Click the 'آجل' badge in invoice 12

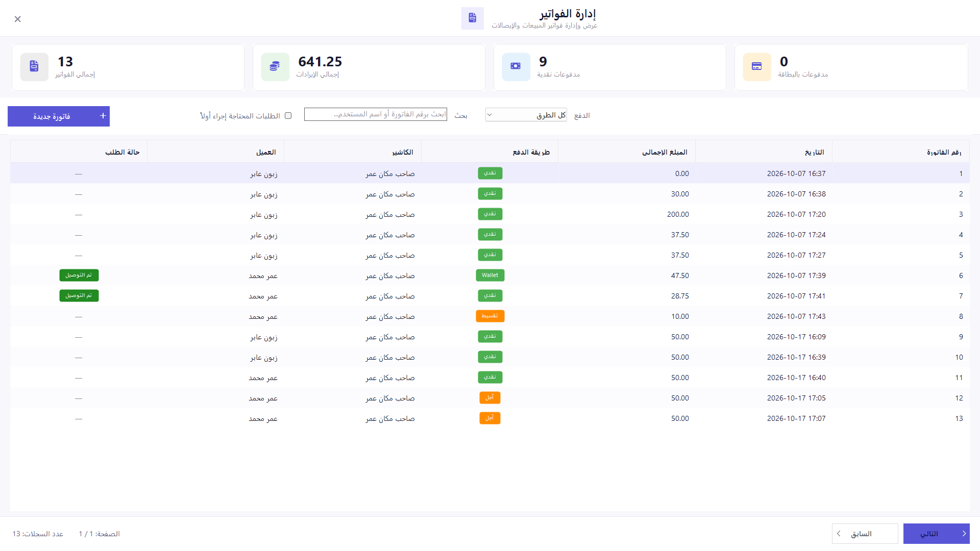click(x=490, y=398)
